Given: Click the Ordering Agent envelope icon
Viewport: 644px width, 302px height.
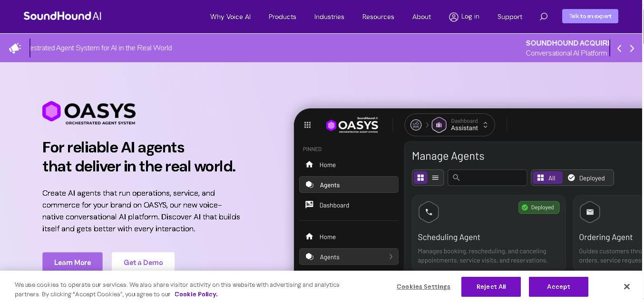Looking at the screenshot, I should pyautogui.click(x=590, y=212).
